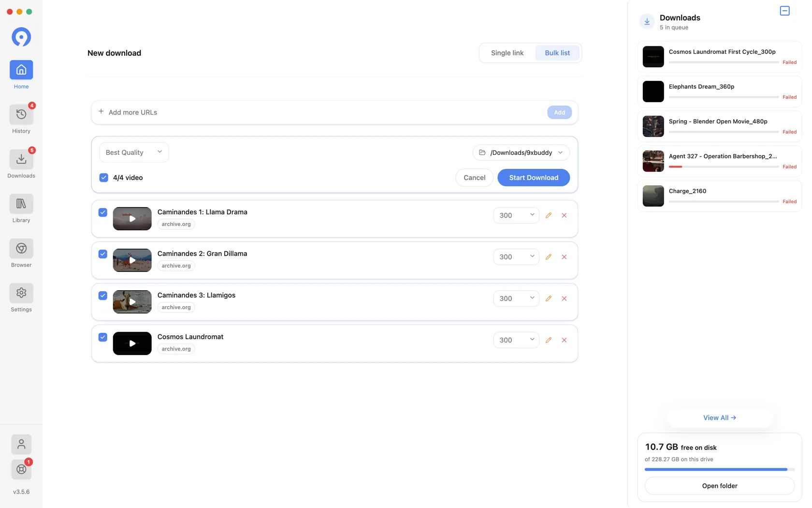The image size is (812, 508).
Task: Uncheck Cosmos Laundromat checkbox
Action: tap(102, 337)
